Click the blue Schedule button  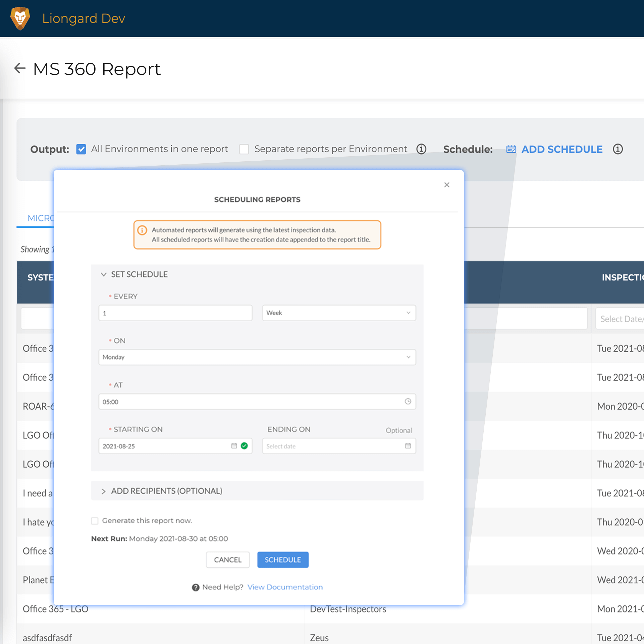pos(282,559)
